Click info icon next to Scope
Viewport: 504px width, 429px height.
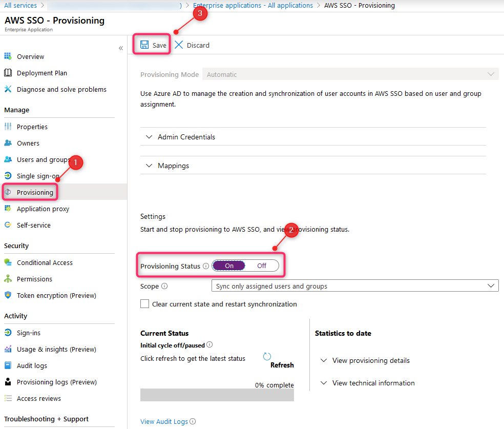pyautogui.click(x=164, y=286)
